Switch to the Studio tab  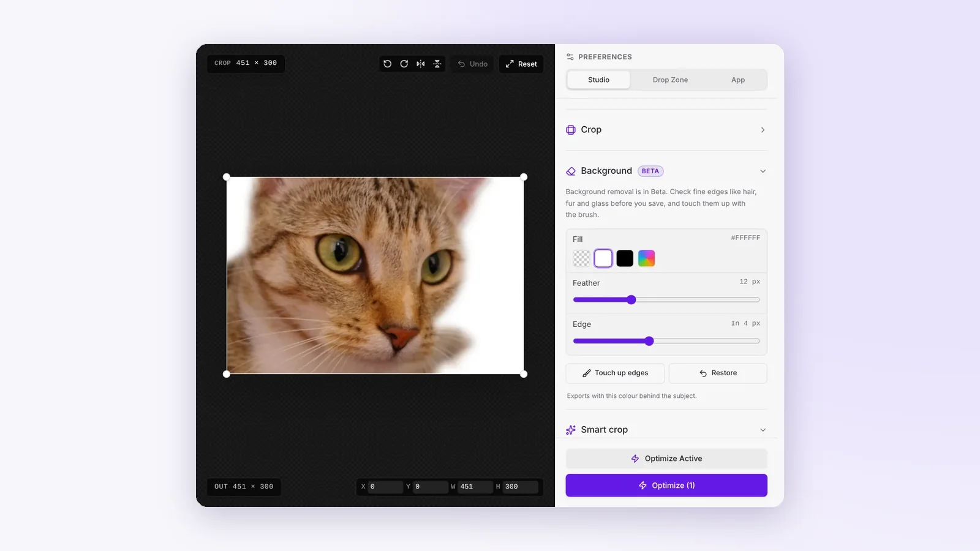(598, 80)
